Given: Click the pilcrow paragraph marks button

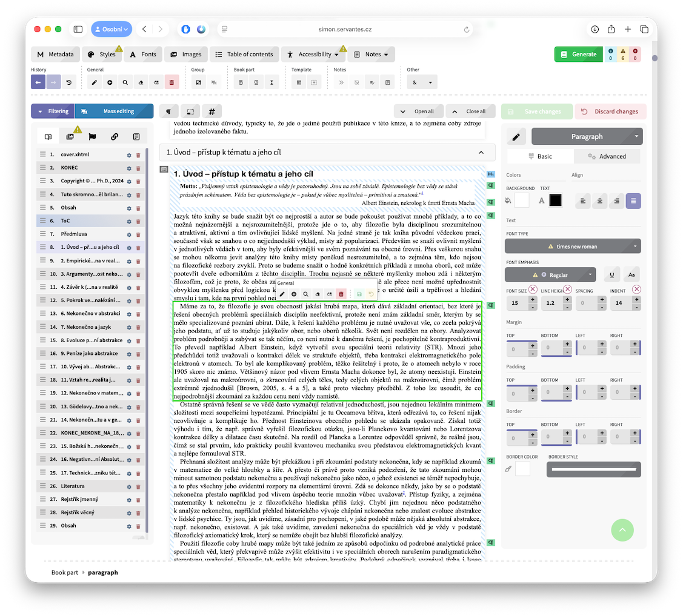Looking at the screenshot, I should point(169,111).
